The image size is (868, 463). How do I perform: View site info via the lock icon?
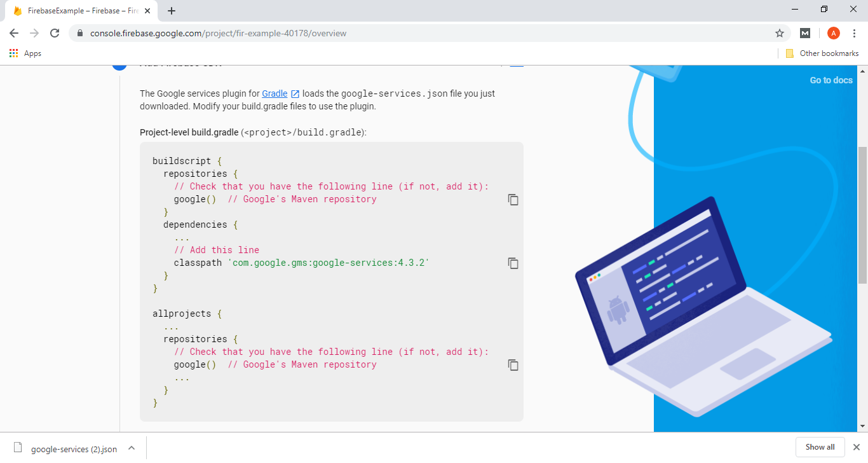(x=79, y=33)
